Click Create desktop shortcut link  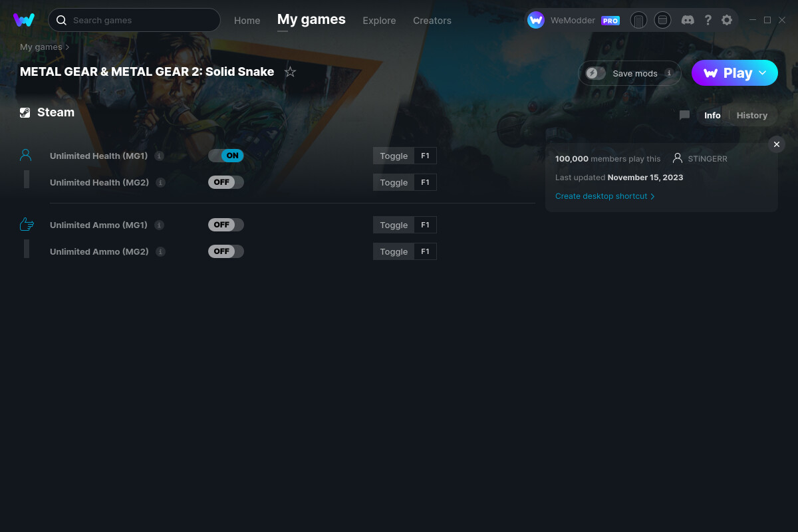coord(605,196)
